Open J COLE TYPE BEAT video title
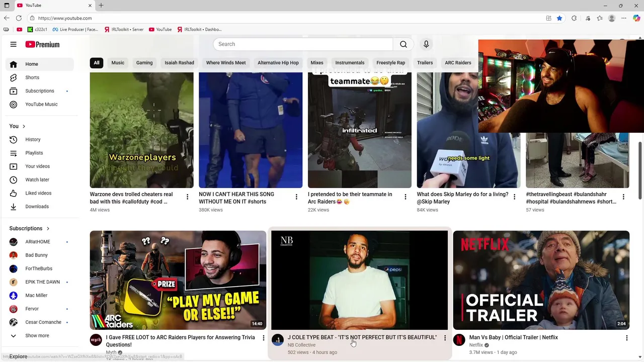 pos(362,337)
